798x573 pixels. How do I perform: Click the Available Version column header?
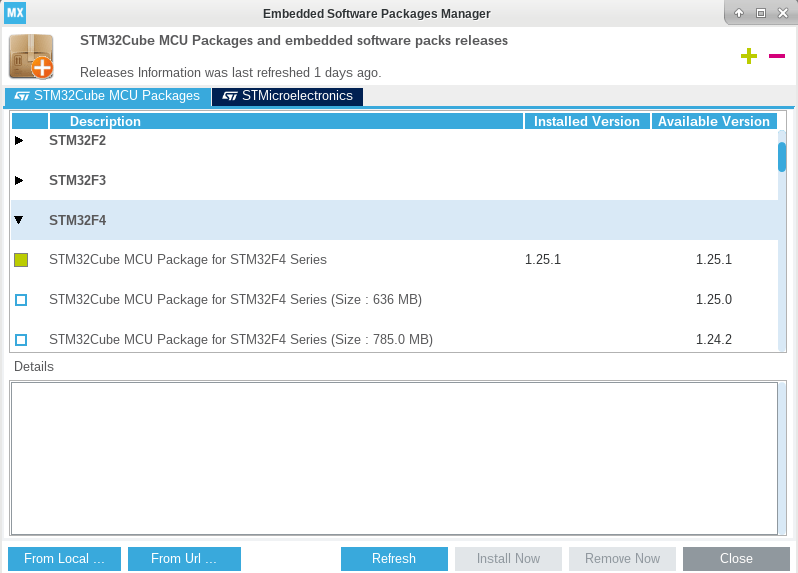coord(714,121)
